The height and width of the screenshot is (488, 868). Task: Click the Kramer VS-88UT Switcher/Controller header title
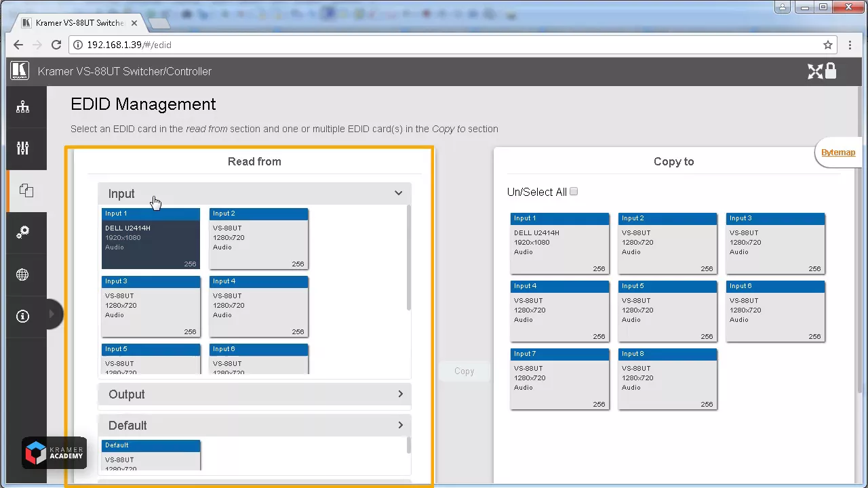125,71
